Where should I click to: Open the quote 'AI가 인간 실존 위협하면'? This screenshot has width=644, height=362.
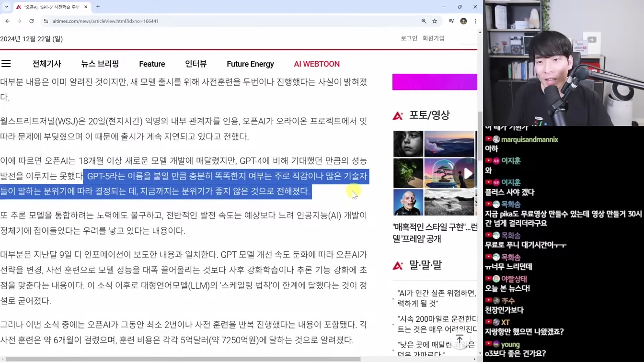pos(437,298)
